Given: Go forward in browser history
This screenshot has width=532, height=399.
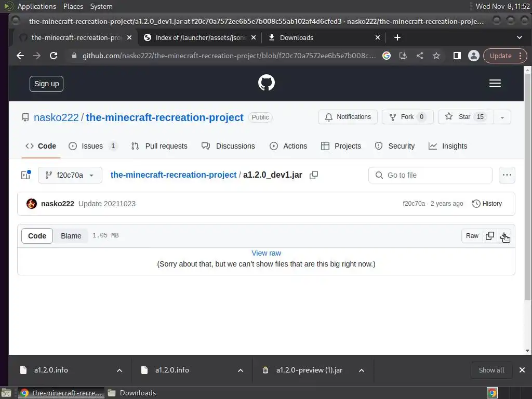Looking at the screenshot, I should coord(37,56).
